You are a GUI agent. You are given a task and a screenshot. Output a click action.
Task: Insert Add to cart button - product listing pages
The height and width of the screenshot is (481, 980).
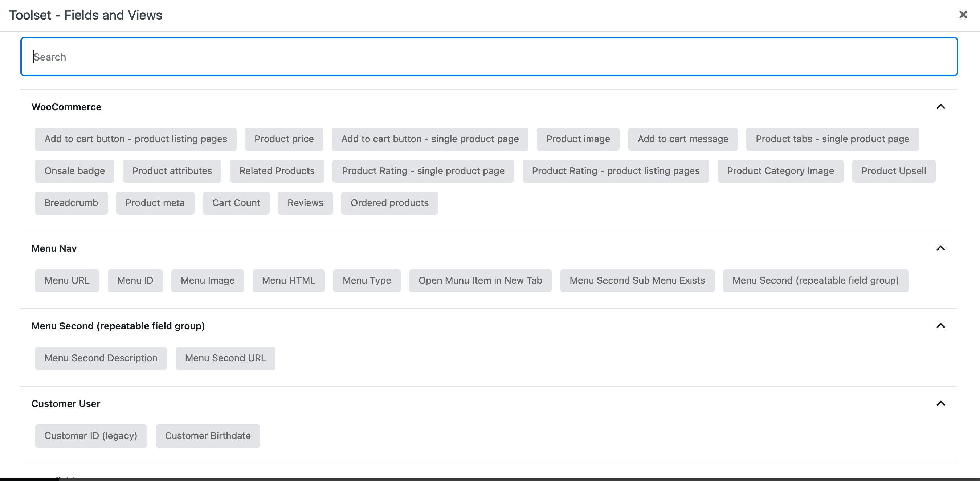coord(135,139)
